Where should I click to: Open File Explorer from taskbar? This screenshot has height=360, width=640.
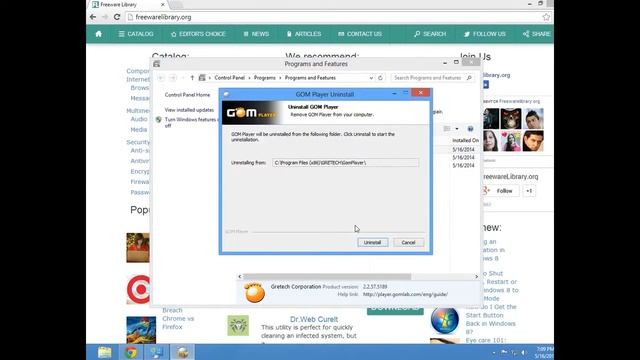[104, 352]
